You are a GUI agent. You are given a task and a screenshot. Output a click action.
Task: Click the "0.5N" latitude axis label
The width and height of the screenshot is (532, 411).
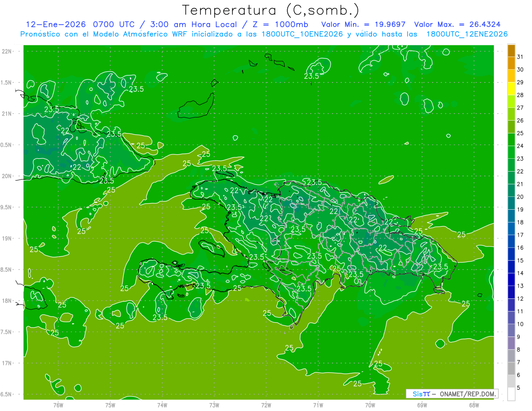click(x=6, y=145)
